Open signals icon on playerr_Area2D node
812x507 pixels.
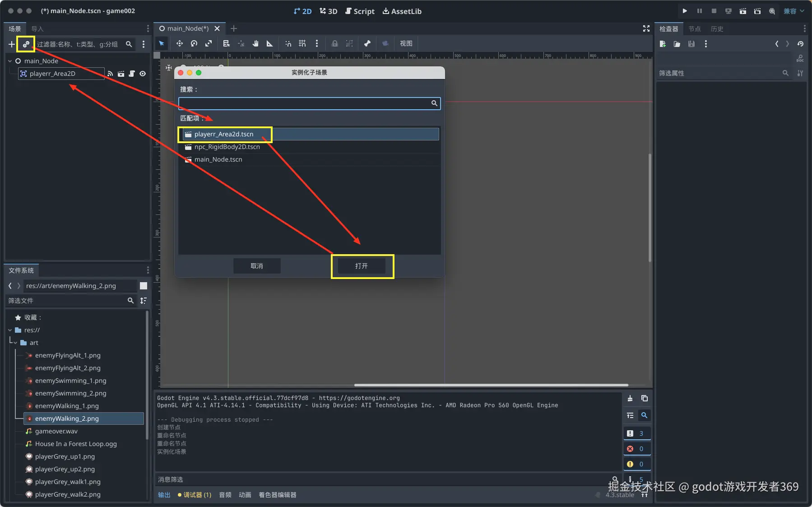tap(110, 74)
